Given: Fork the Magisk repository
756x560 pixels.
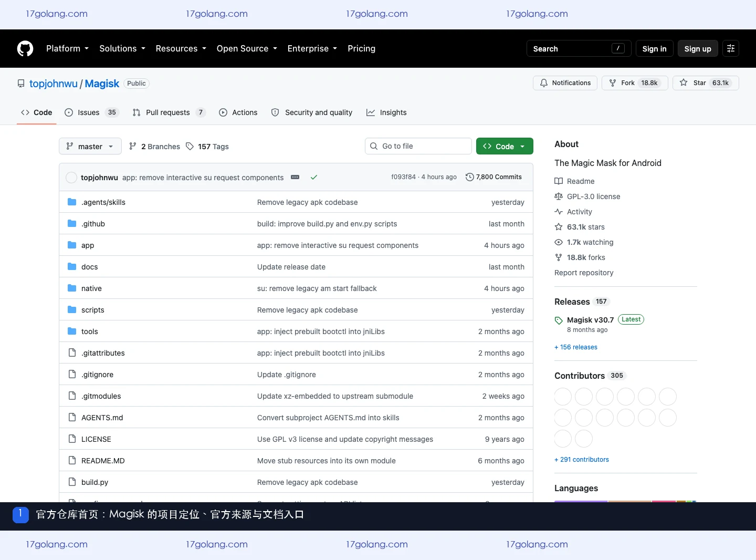Looking at the screenshot, I should click(635, 83).
